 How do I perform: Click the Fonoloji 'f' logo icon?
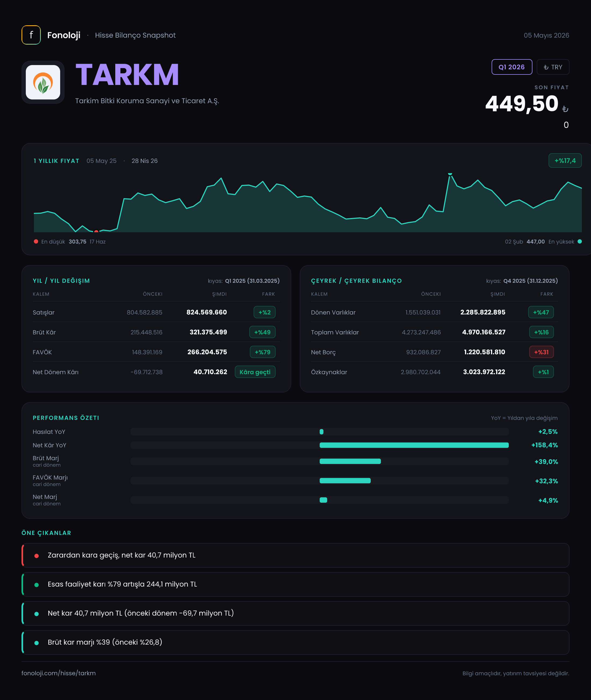[31, 35]
